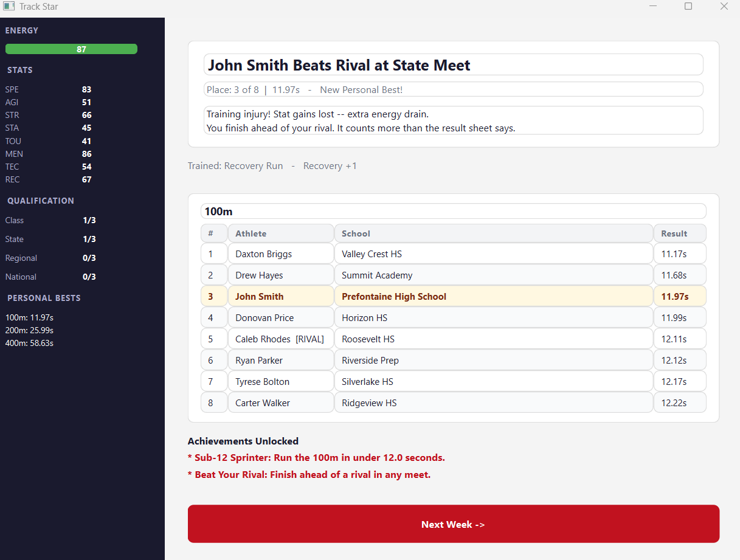Select athlete Carter Walker
Viewport: 740px width, 560px height.
pos(281,403)
